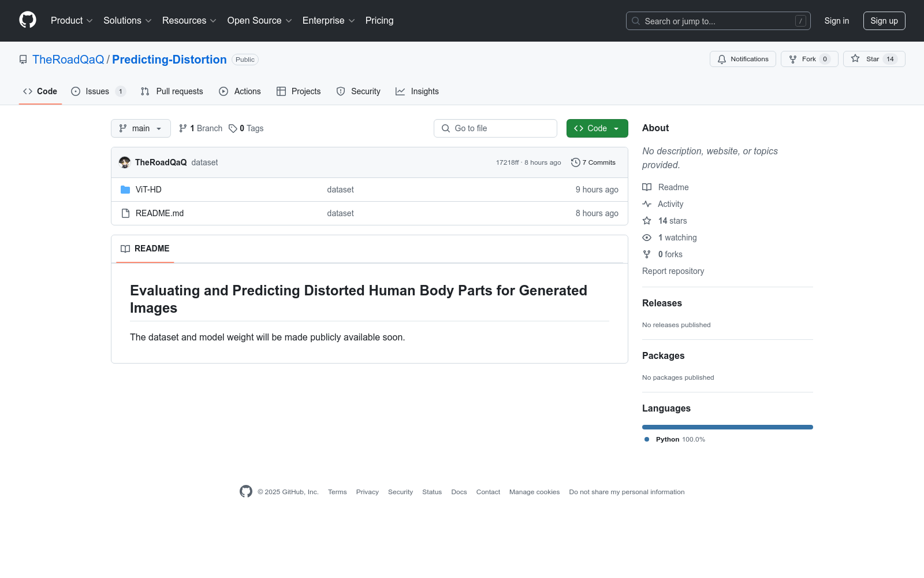Screen dimensions: 924x578
Task: Click the branch icon beside 1 Branch
Action: (183, 128)
